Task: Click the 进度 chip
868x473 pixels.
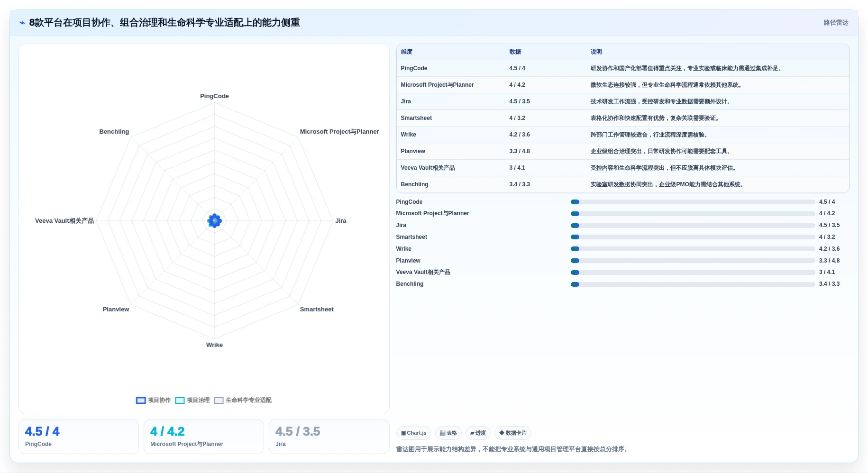Action: coord(478,433)
